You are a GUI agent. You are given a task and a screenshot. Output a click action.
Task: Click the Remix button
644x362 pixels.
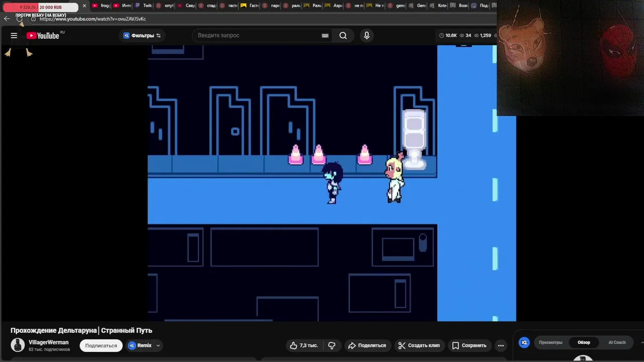[140, 345]
